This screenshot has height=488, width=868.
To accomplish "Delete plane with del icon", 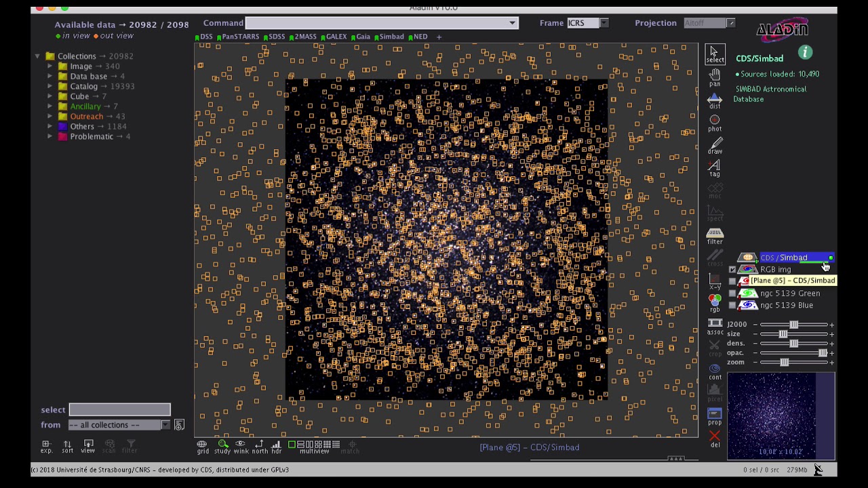I will coord(715,439).
